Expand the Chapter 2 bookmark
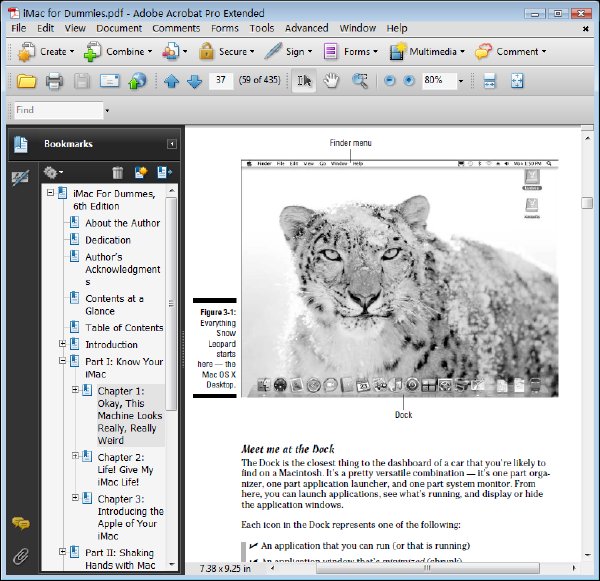The height and width of the screenshot is (581, 600). click(x=75, y=456)
